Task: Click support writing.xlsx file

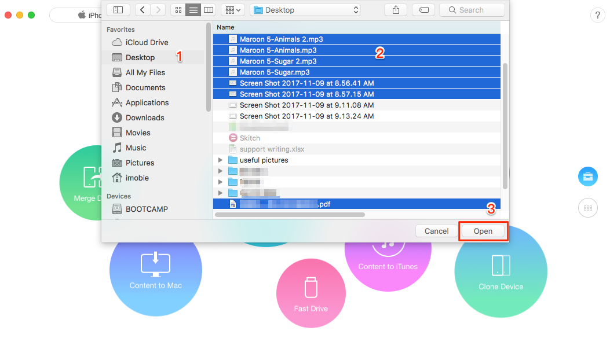Action: (357, 149)
